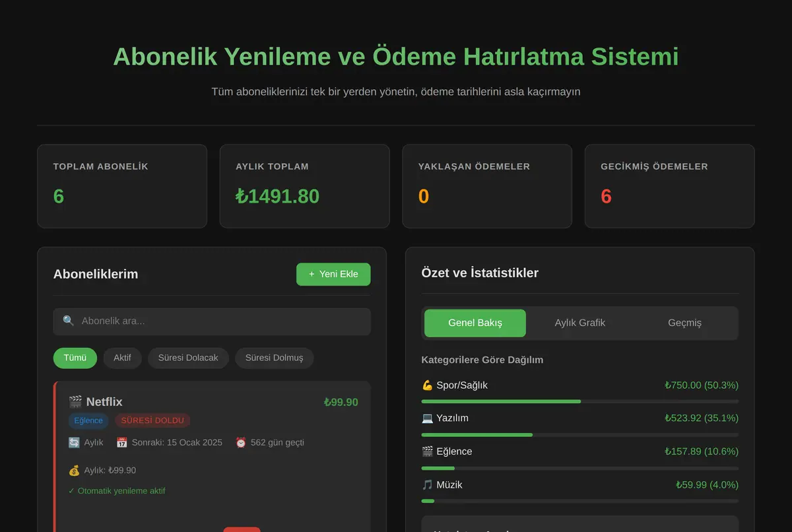Click the Yeni Ekle button
This screenshot has width=792, height=532.
pyautogui.click(x=333, y=274)
